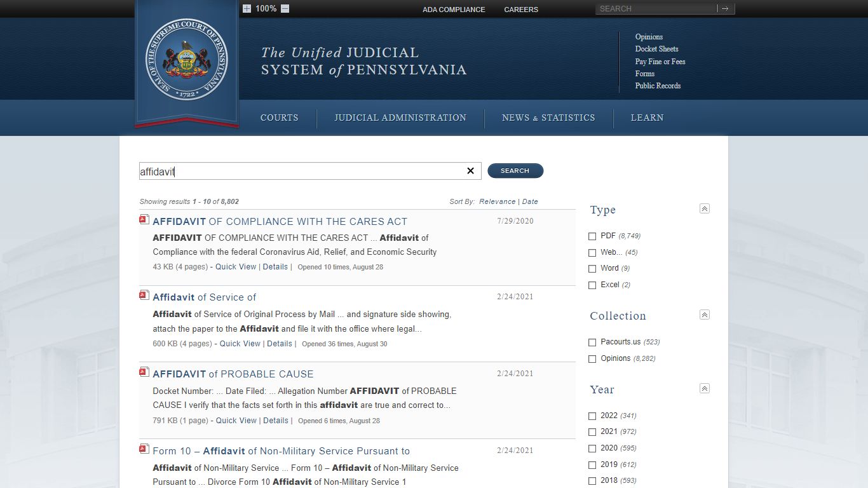The image size is (868, 488).
Task: Click the Supreme Court of Pennsylvania seal
Action: [x=187, y=59]
